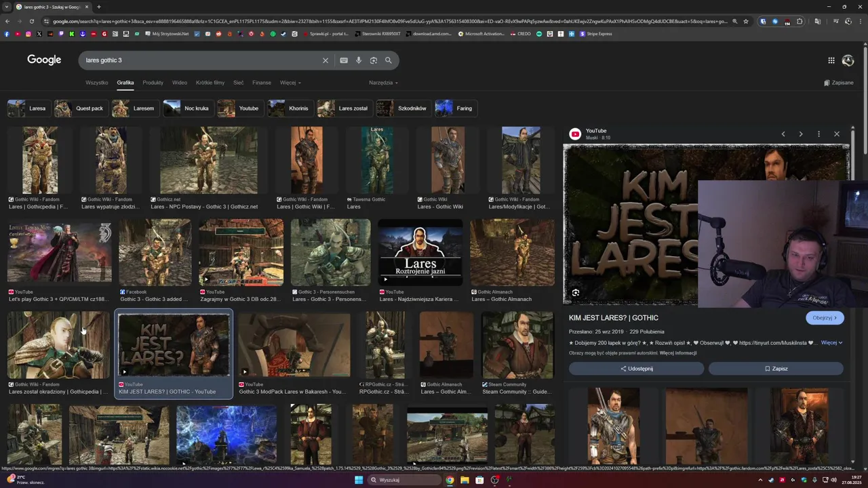
Task: Open the on-screen keyboard input tool
Action: 344,60
